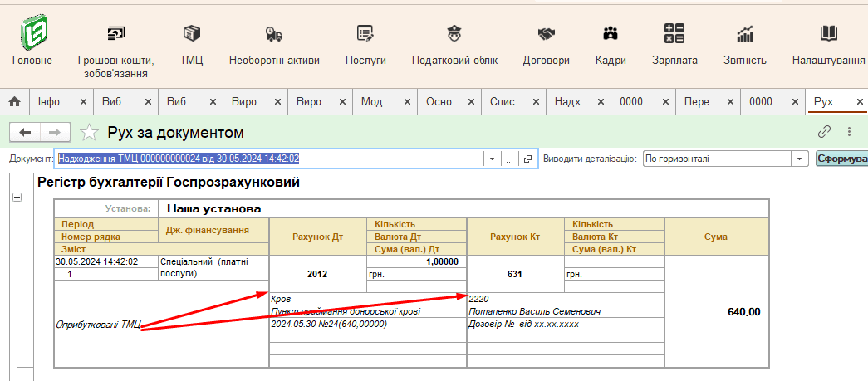This screenshot has height=381, width=868.
Task: Open the Зарплата calculator icon
Action: (674, 35)
